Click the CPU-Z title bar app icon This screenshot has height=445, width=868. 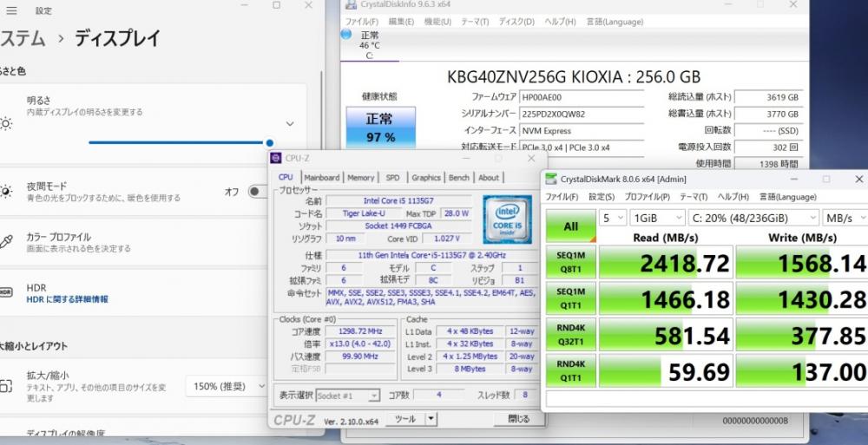[x=276, y=158]
